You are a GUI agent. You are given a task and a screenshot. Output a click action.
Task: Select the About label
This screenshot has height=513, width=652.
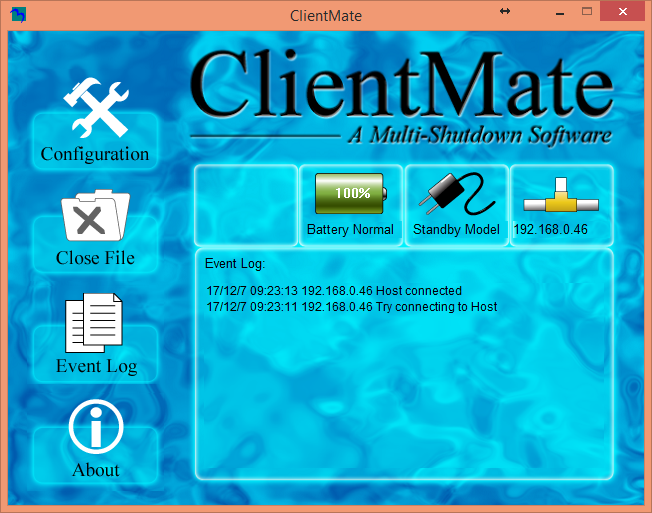click(96, 470)
